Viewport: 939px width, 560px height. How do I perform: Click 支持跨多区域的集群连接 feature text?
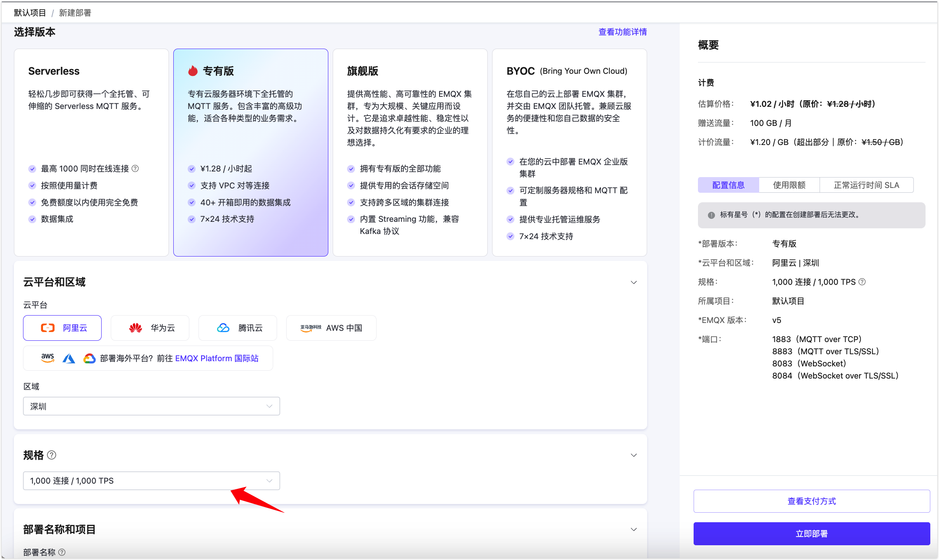404,202
